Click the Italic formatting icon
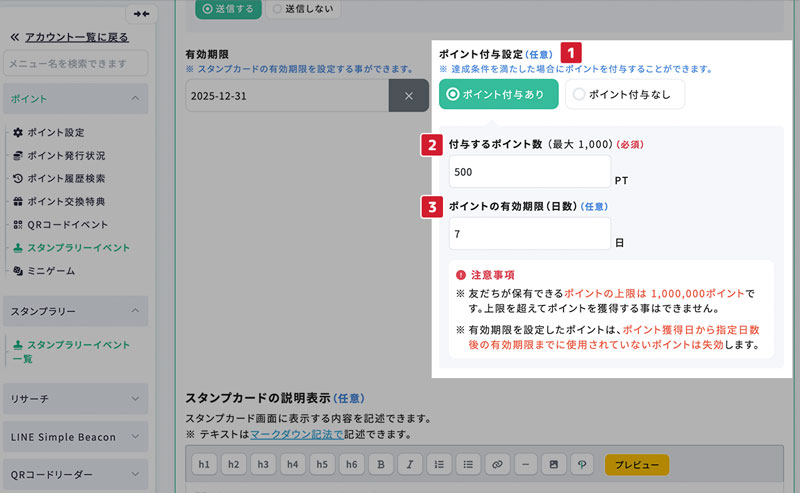 pos(409,465)
